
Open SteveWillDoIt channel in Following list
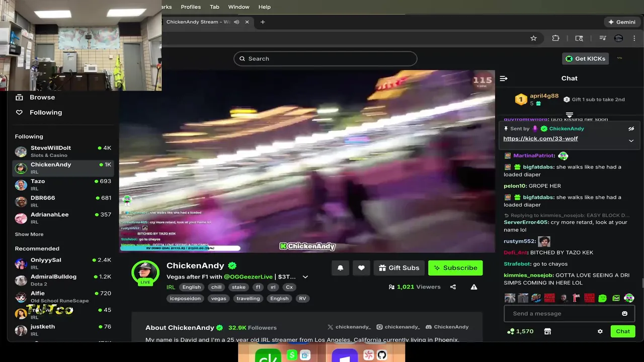coord(63,151)
